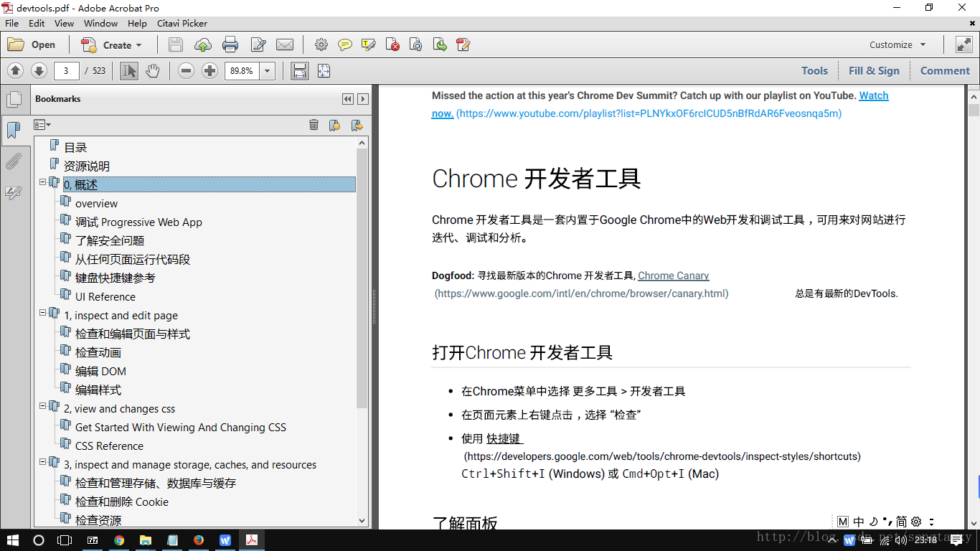
Task: Click the expand current bookmark icon
Action: (357, 125)
